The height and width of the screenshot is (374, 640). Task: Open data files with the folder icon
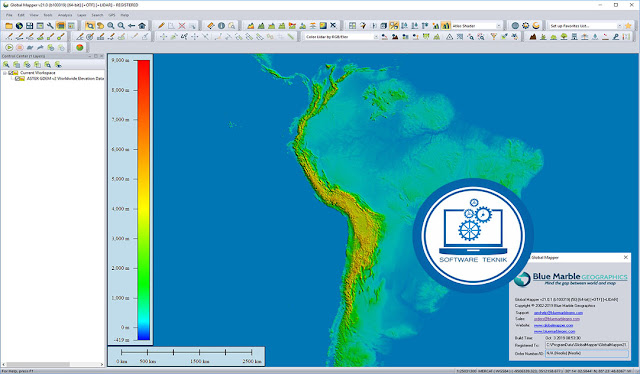(x=9, y=26)
